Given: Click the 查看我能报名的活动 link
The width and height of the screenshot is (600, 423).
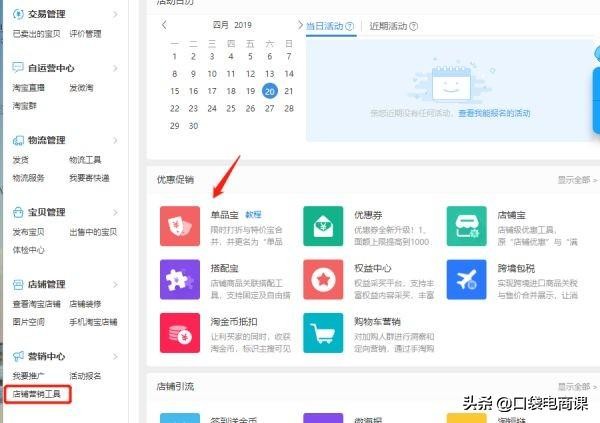Looking at the screenshot, I should [494, 113].
